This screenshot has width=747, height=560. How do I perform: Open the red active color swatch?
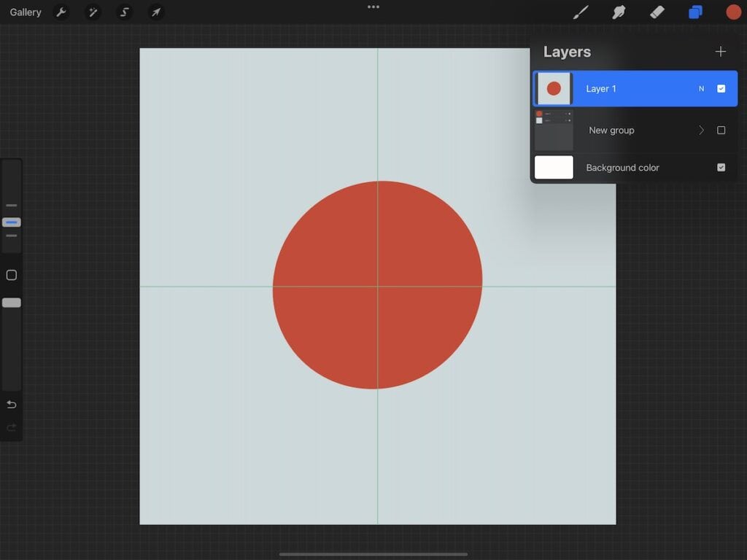732,12
